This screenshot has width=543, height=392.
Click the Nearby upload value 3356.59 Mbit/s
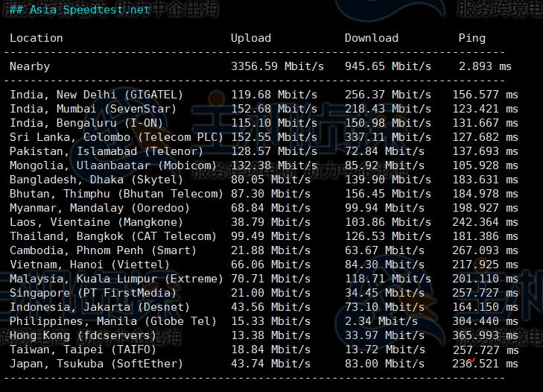(277, 66)
